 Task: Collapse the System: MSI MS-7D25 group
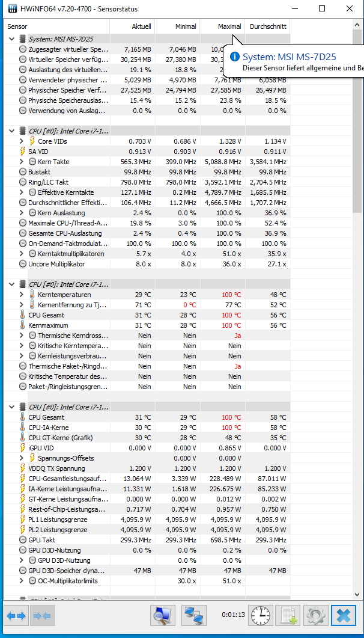pos(12,40)
